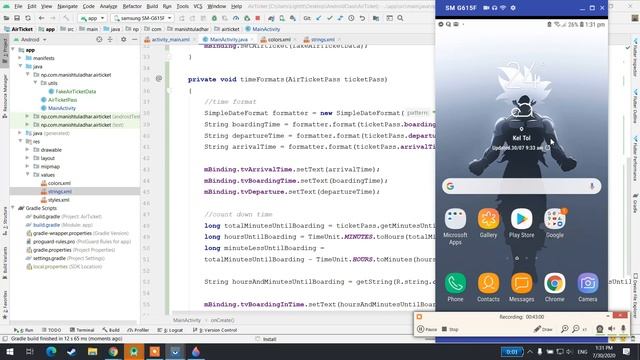Toggle the status bar tool-window square icon
The height and width of the screenshot is (360, 640).
(x=5, y=339)
